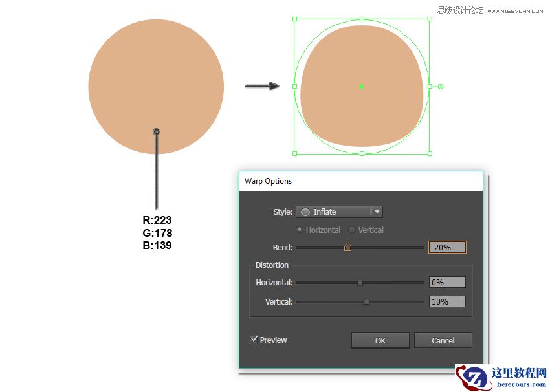
Task: Click the Horizontal distortion field showing 0%
Action: [447, 282]
